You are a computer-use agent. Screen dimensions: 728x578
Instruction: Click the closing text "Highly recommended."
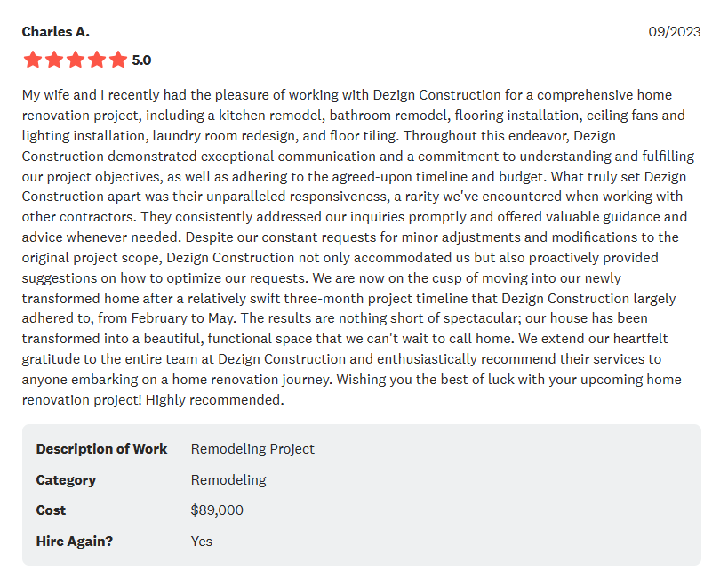[x=214, y=399]
